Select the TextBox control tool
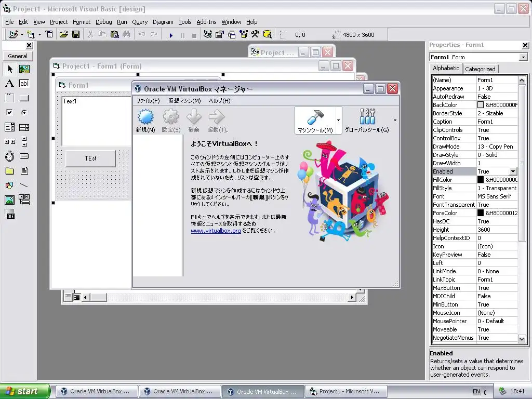The height and width of the screenshot is (399, 532). click(24, 84)
